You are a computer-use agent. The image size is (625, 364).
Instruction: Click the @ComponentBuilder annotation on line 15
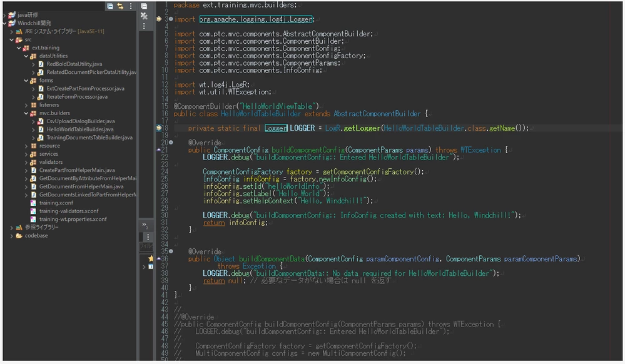click(x=205, y=106)
